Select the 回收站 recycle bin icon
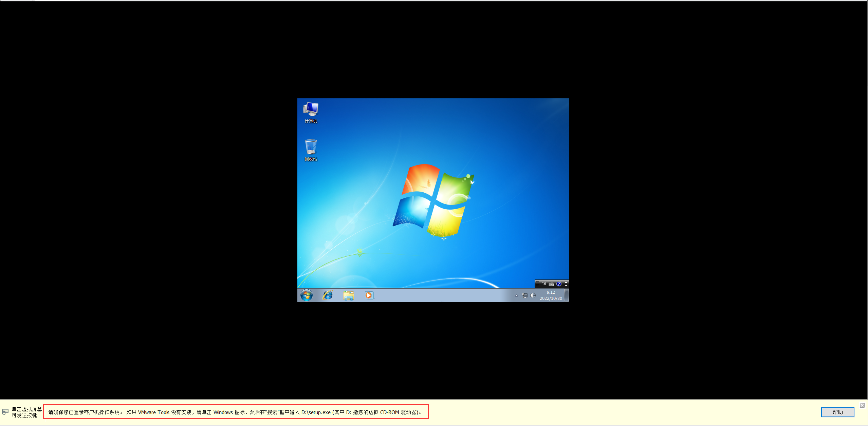 click(311, 150)
